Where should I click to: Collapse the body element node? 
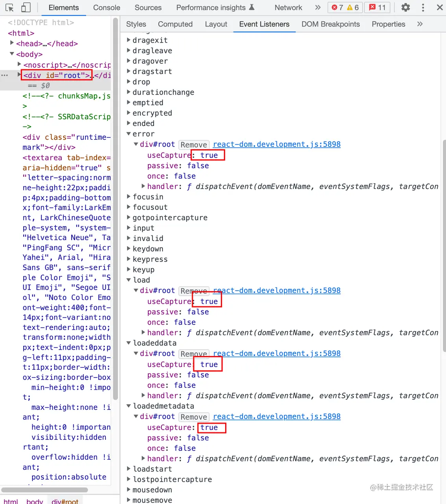point(12,54)
